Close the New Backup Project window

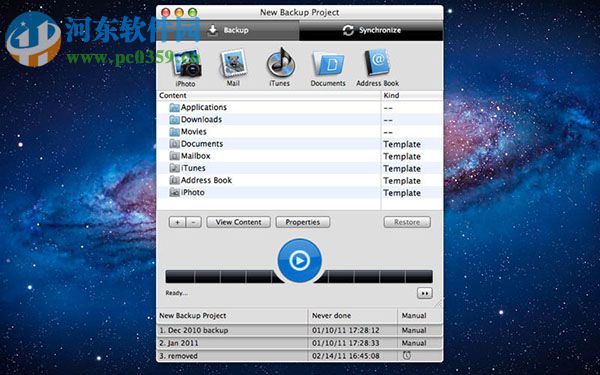coord(165,13)
